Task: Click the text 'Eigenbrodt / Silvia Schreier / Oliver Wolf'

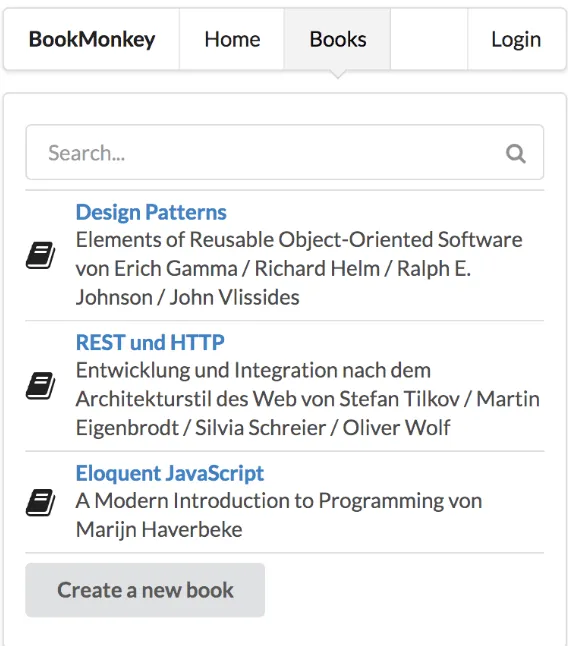Action: click(263, 428)
